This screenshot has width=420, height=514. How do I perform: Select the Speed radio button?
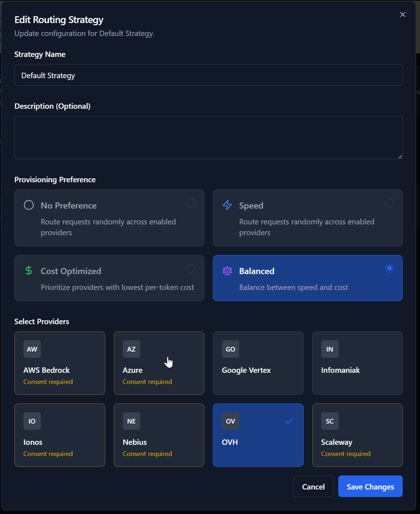(389, 203)
